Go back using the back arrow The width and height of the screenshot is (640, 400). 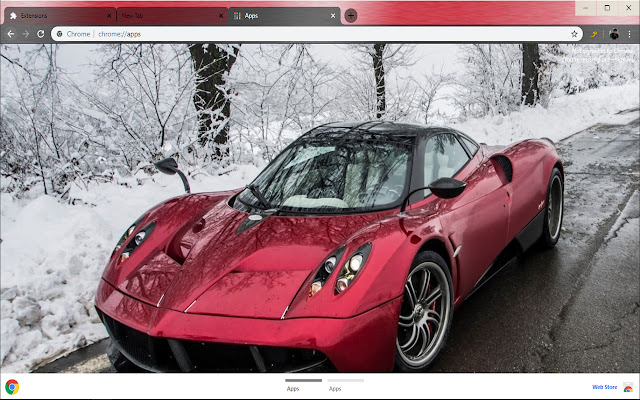point(11,34)
